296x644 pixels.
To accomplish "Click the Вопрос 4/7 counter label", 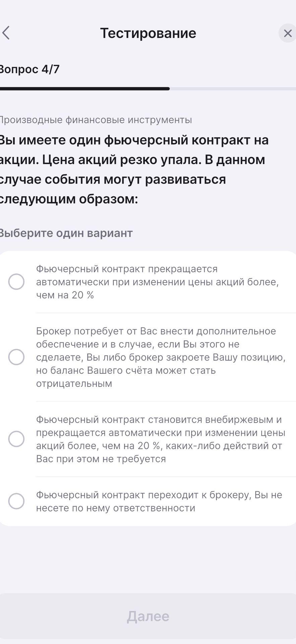I will [x=29, y=69].
